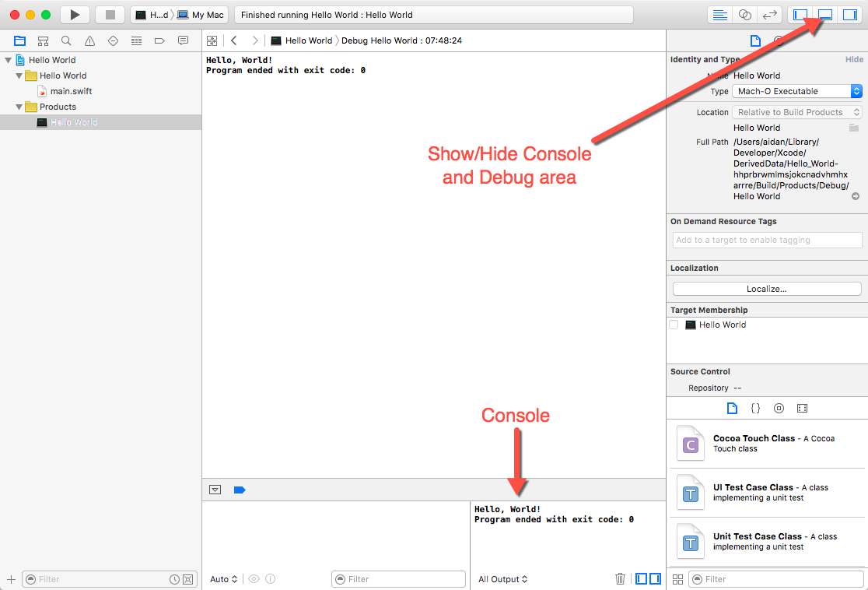Switch to the Version editor
The height and width of the screenshot is (590, 868).
pos(769,15)
